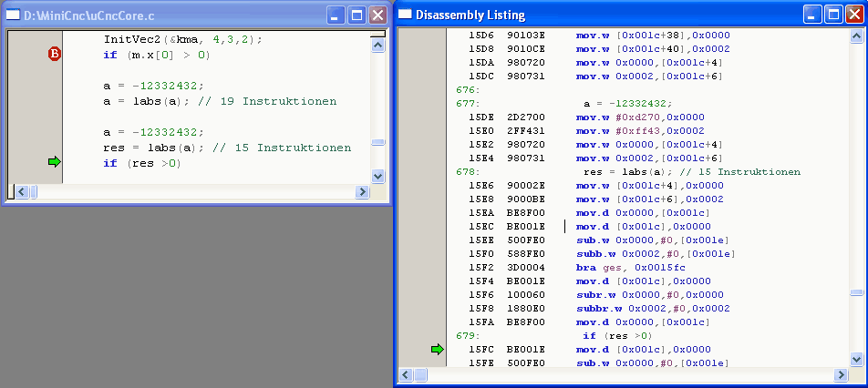Click disassembly row 15DE mov.w #0xd270
Image resolution: width=868 pixels, height=388 pixels.
pos(587,117)
